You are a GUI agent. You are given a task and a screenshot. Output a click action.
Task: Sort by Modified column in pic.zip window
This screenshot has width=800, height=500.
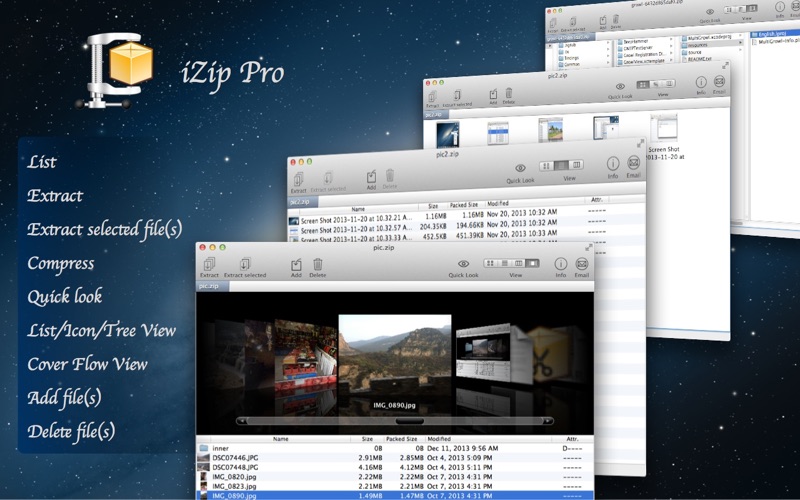tap(489, 439)
